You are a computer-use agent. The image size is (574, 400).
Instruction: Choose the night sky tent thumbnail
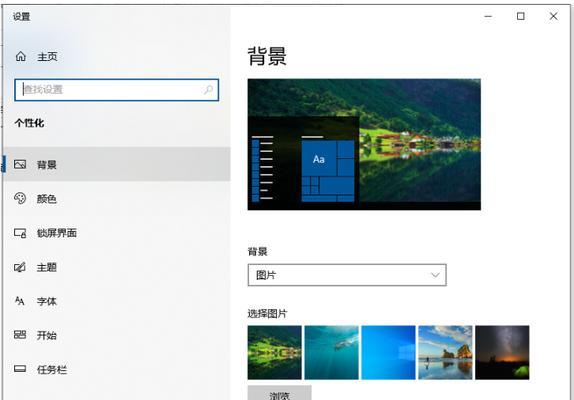pos(502,352)
